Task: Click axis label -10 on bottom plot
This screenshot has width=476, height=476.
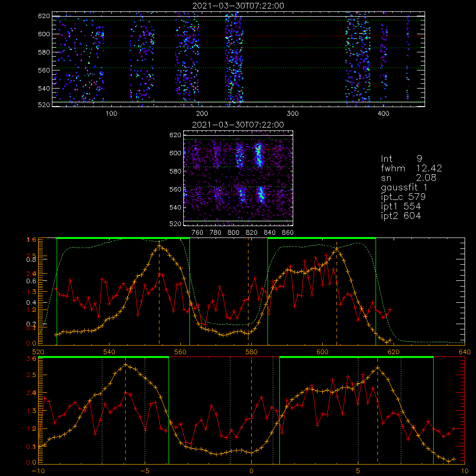Action: tap(38, 471)
